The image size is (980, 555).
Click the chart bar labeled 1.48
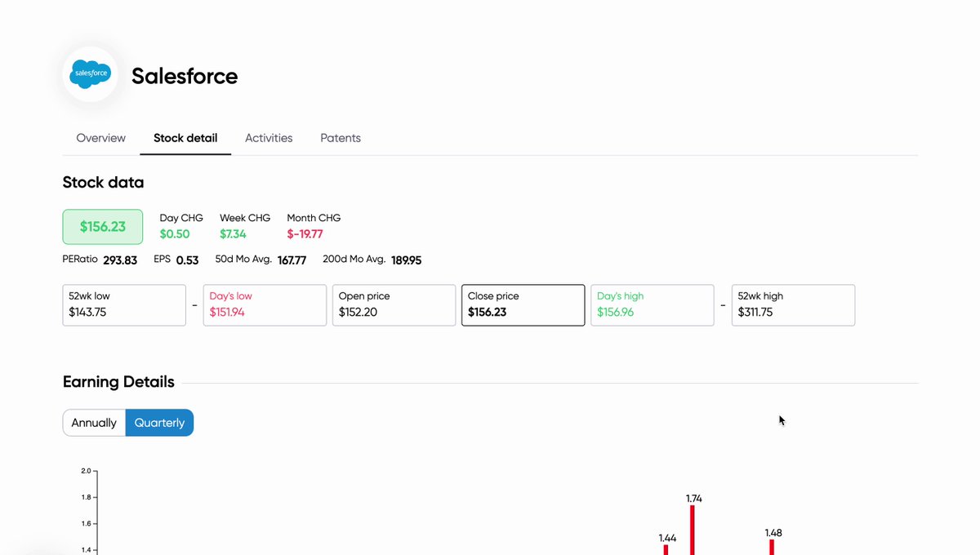point(772,548)
